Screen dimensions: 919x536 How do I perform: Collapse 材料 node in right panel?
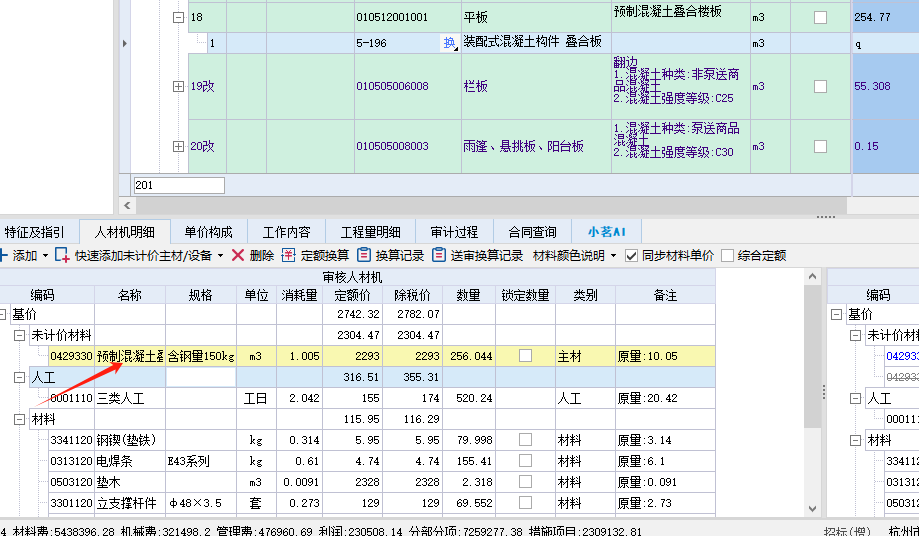tap(856, 441)
